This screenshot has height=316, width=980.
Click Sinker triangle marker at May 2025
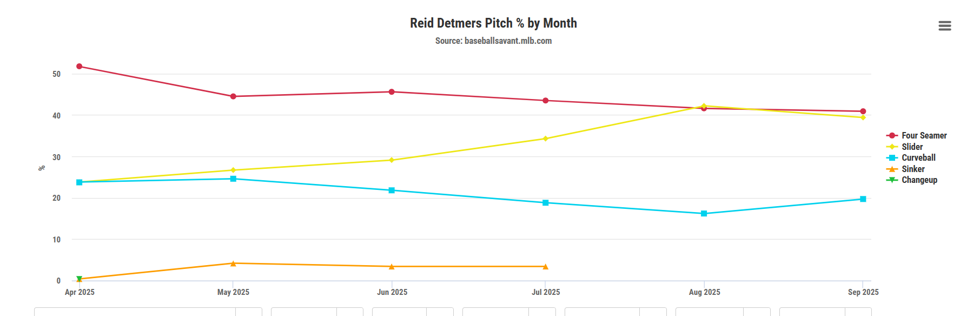233,264
